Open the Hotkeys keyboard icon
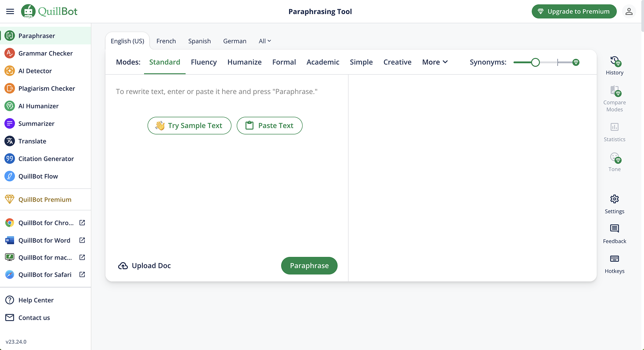The width and height of the screenshot is (644, 350). tap(615, 259)
